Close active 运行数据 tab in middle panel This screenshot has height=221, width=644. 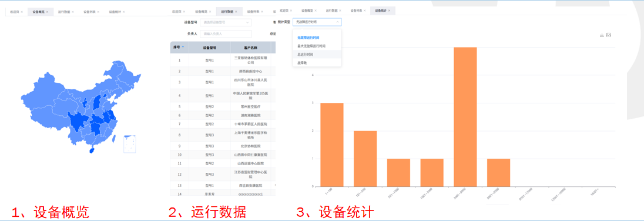pyautogui.click(x=236, y=12)
